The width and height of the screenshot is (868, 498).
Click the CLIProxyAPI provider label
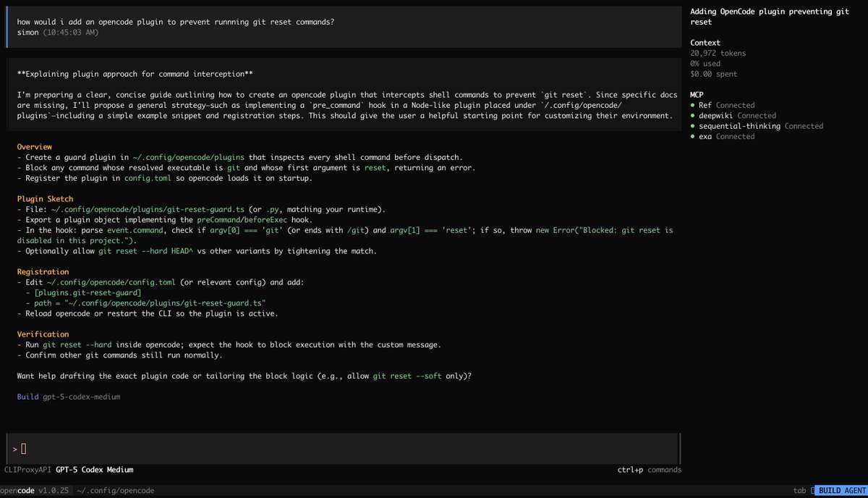[27, 470]
